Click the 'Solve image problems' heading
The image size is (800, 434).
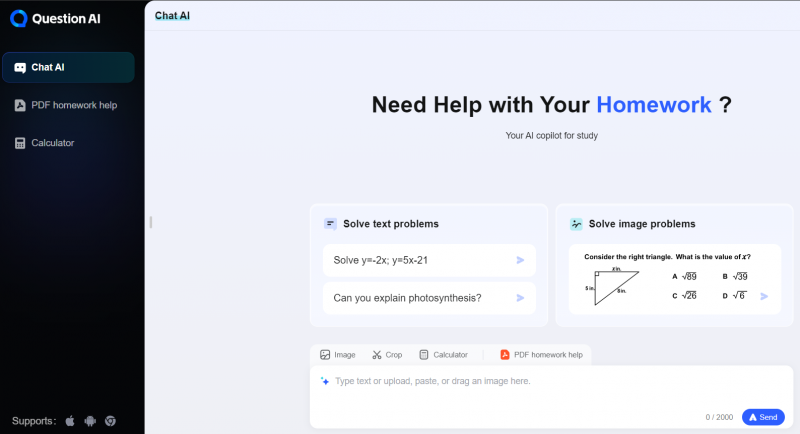[x=642, y=224]
